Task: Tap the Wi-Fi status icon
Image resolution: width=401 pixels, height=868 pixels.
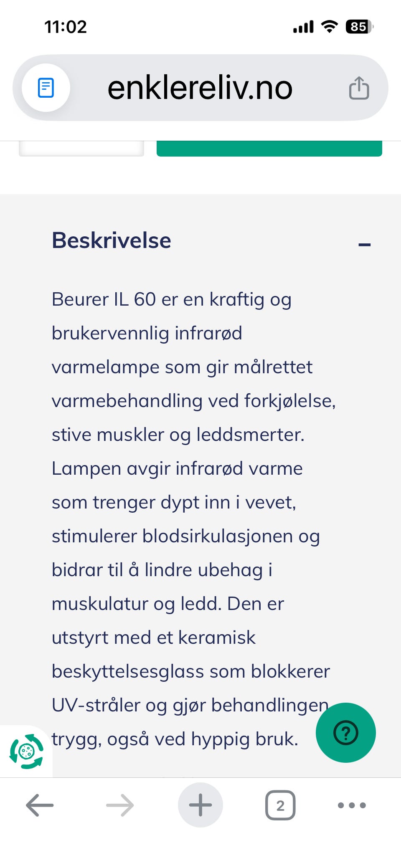Action: (330, 27)
